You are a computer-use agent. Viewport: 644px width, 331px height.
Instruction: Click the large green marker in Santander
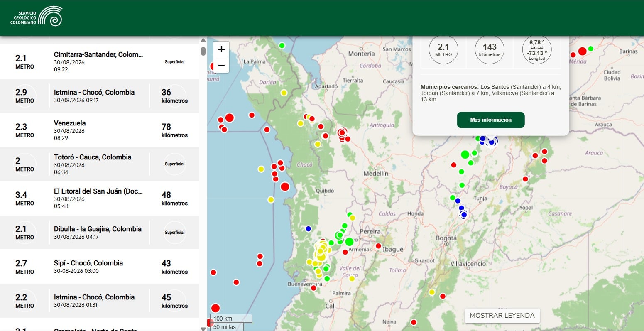point(465,154)
